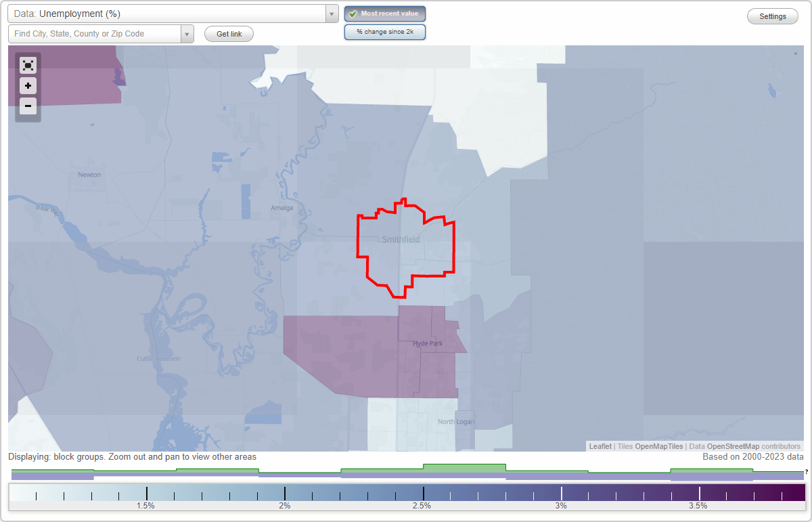Click the fit-map-extent icon
Viewport: 812px width, 522px height.
tap(28, 65)
